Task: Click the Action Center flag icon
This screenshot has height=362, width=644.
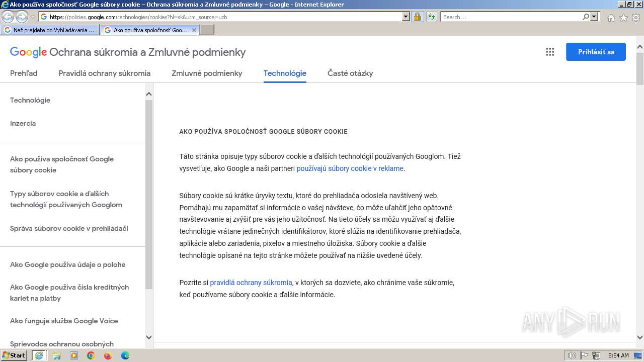Action: [585, 355]
